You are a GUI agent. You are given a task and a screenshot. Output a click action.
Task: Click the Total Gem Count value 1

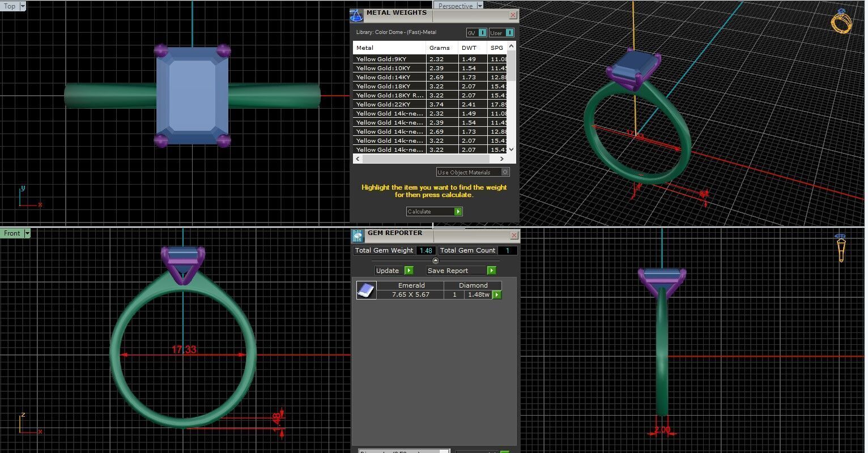pyautogui.click(x=508, y=250)
